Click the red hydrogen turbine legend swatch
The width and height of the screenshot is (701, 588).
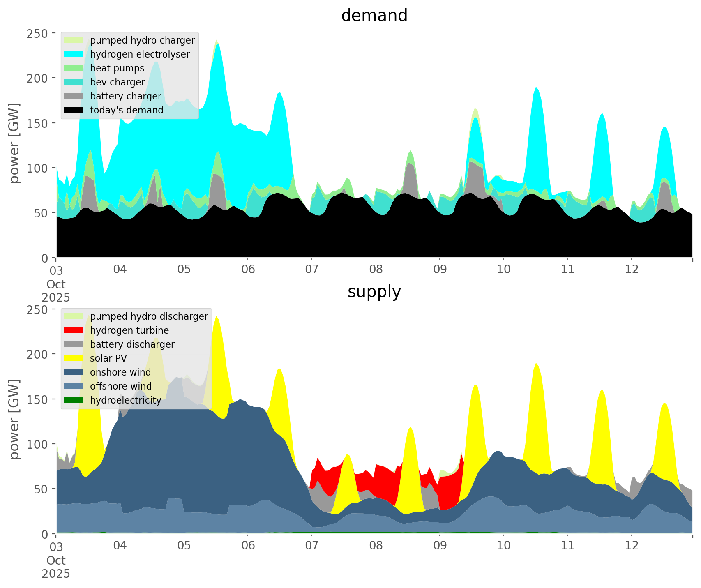[74, 330]
